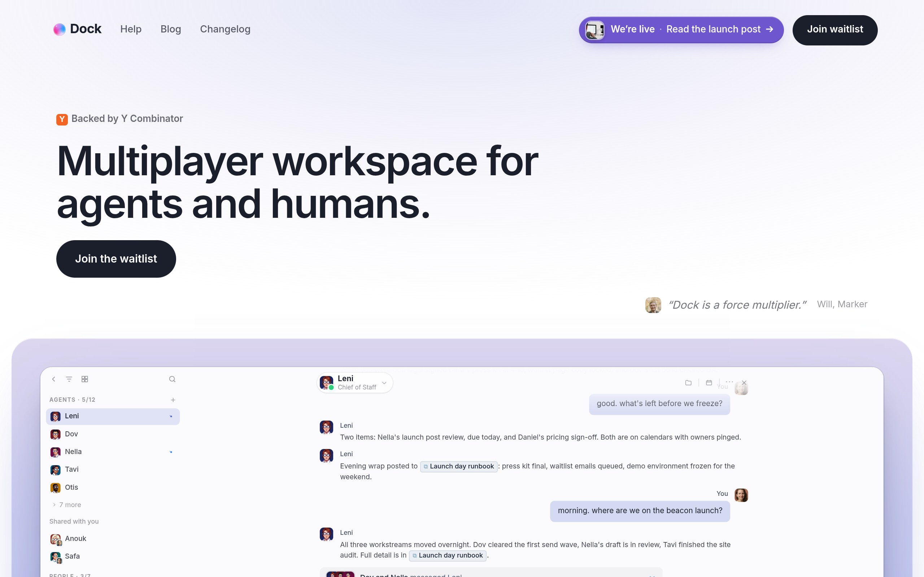Open the folder icon in chat header
The image size is (924, 577).
[688, 383]
